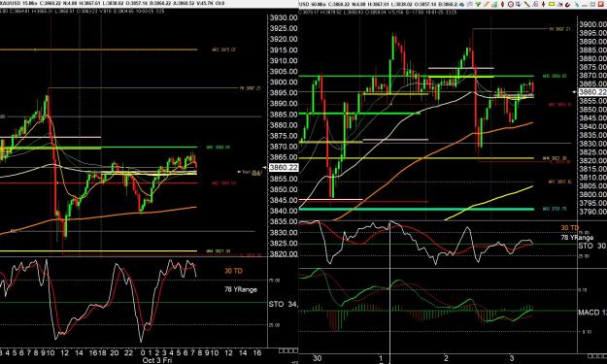Click the 3830.00 label on right chart axis
Image resolution: width=607 pixels, height=364 pixels.
[x=592, y=143]
